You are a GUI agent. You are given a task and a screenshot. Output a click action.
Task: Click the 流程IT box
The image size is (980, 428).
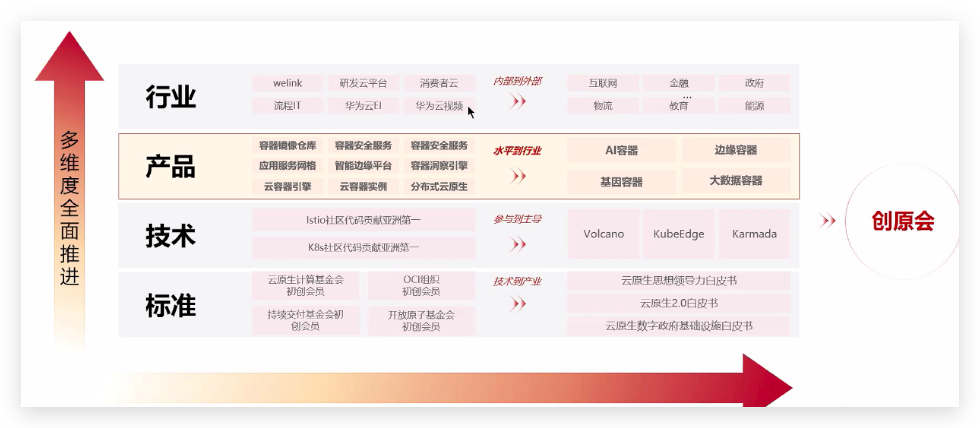[x=287, y=106]
